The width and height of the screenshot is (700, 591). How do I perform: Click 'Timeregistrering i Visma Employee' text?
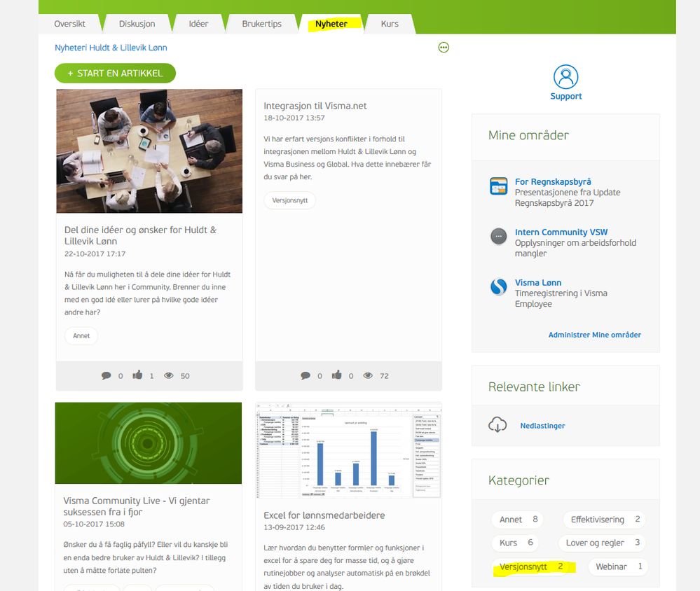click(561, 298)
